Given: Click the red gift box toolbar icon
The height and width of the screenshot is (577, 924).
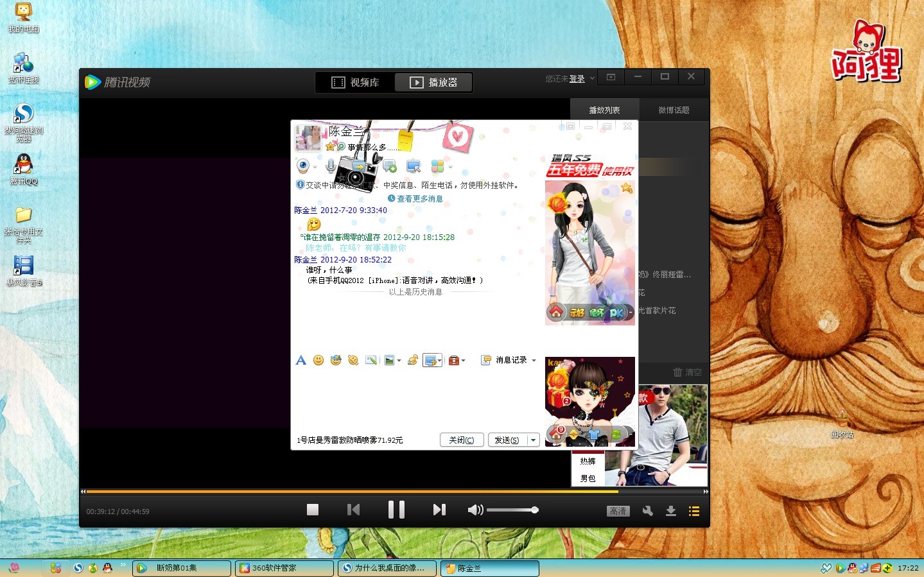Looking at the screenshot, I should [453, 360].
